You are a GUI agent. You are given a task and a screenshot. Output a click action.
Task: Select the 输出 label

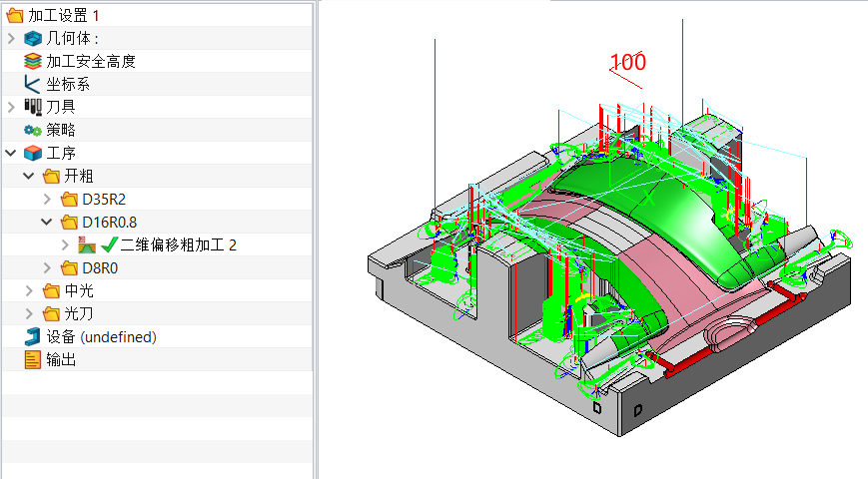pos(61,359)
